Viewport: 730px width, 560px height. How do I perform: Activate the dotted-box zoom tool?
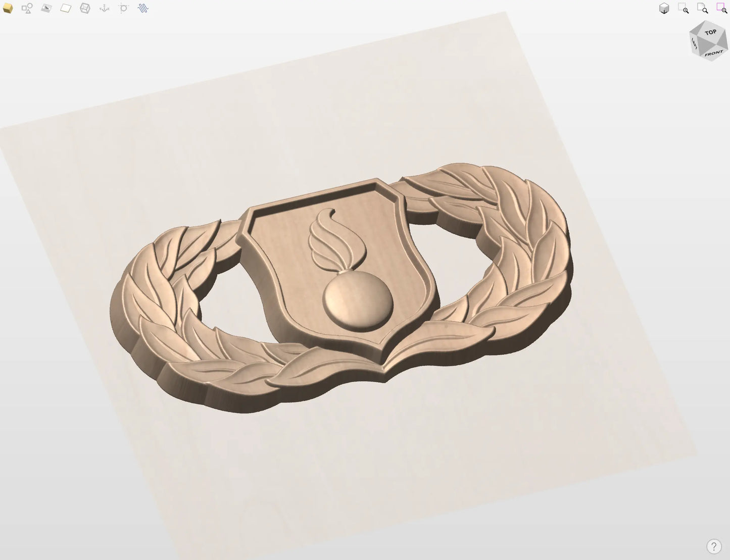point(683,9)
